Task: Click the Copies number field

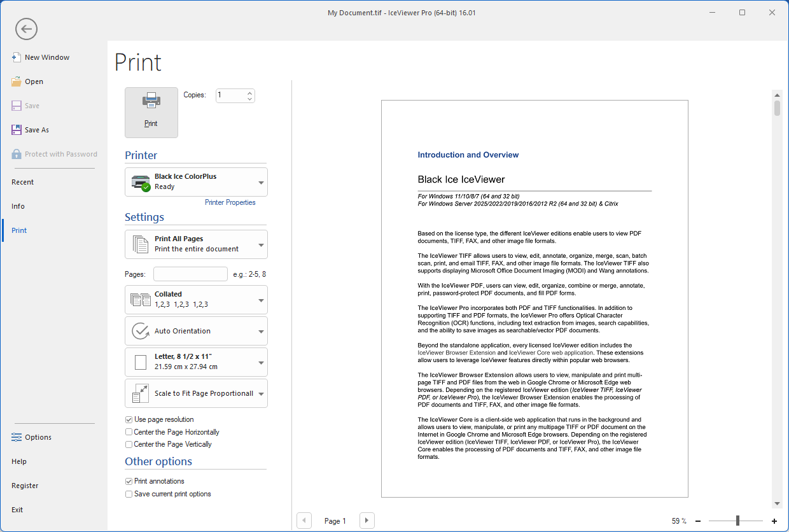Action: click(x=230, y=95)
